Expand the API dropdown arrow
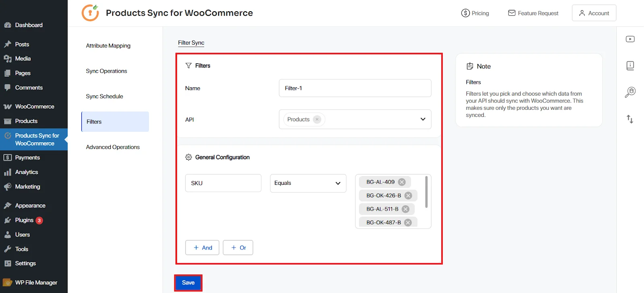The image size is (644, 293). tap(423, 119)
